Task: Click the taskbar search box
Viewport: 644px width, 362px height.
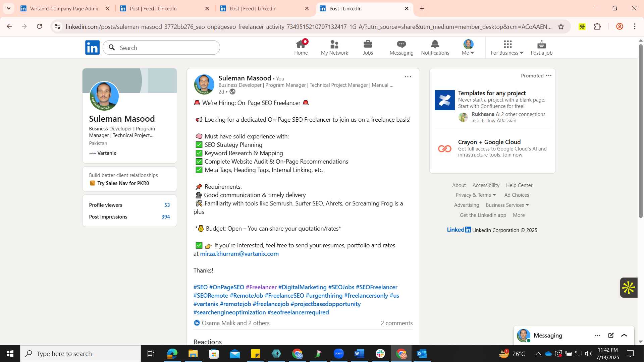Action: pos(80,354)
